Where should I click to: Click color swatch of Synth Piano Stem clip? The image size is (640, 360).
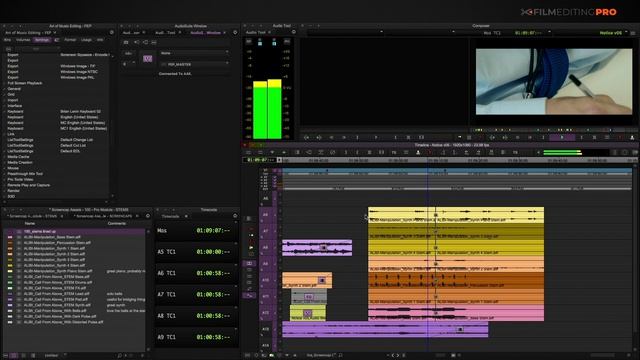10,271
